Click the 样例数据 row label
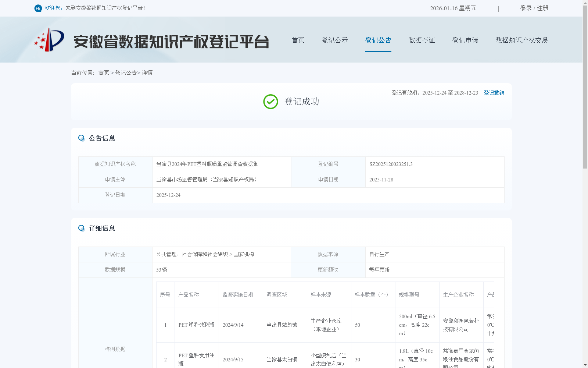 pyautogui.click(x=115, y=349)
